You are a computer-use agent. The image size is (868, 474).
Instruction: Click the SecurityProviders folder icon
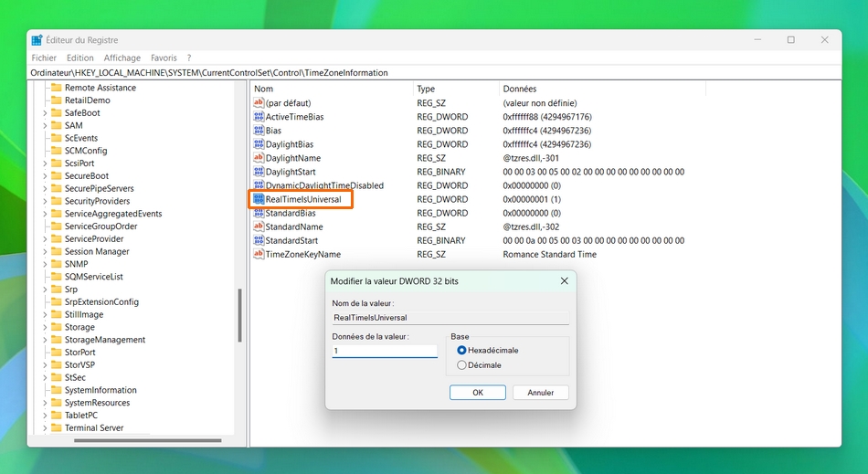56,201
